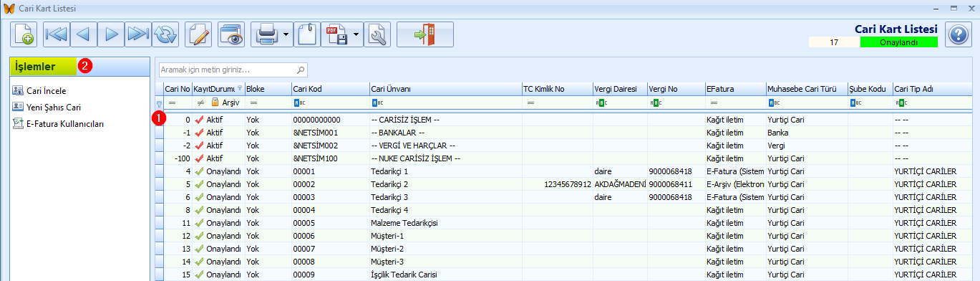Preview the record using the eye icon
This screenshot has width=980, height=281.
(232, 34)
